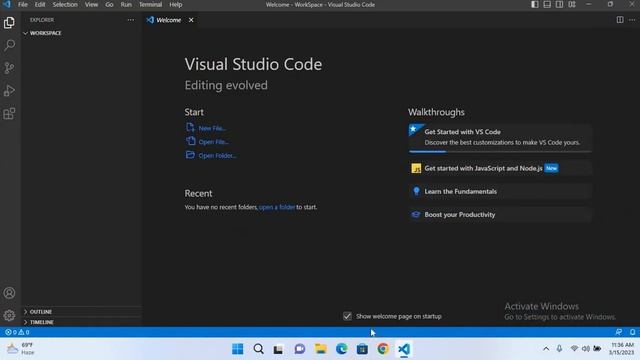The height and width of the screenshot is (360, 640).
Task: Open the Run menu
Action: tap(126, 4)
